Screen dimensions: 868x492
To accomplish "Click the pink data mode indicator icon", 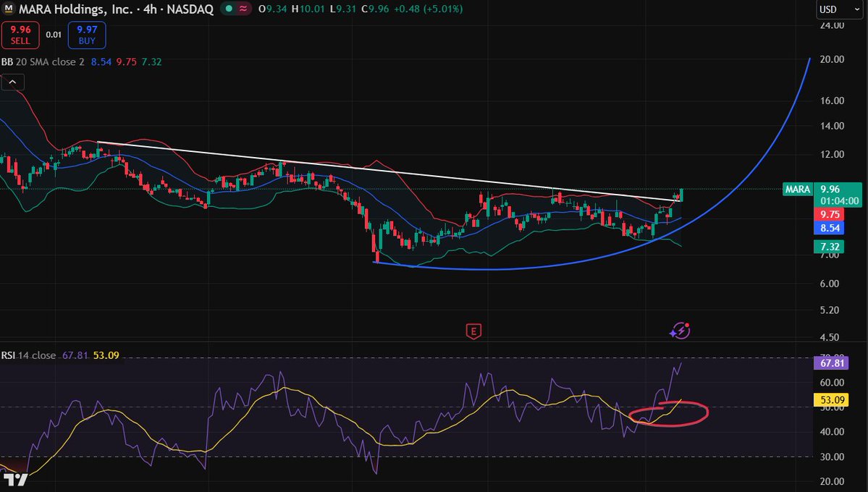I will coord(243,9).
